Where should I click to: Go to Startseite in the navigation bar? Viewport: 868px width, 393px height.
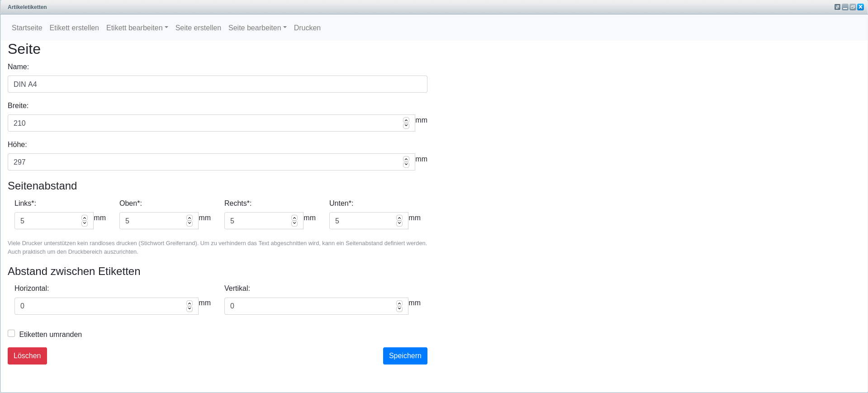click(27, 28)
